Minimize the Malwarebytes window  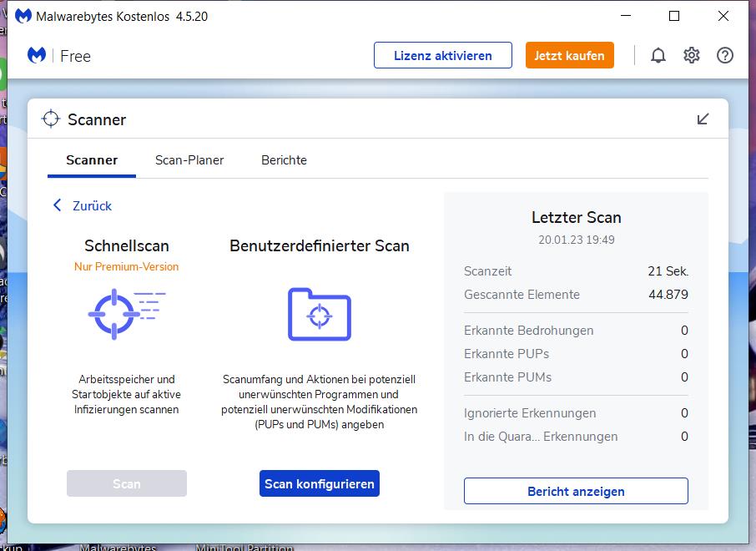click(x=626, y=16)
